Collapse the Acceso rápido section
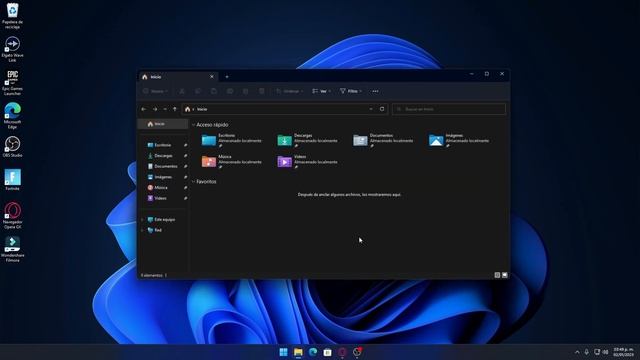 [193, 125]
